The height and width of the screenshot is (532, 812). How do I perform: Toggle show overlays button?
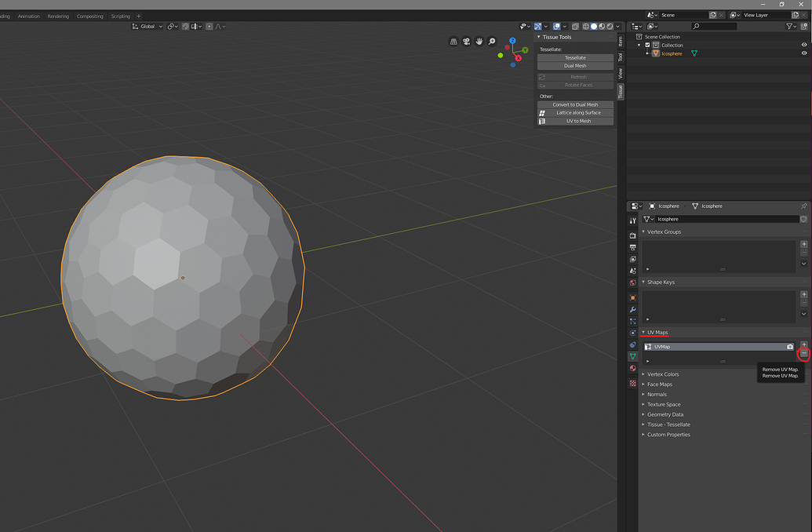coord(557,27)
